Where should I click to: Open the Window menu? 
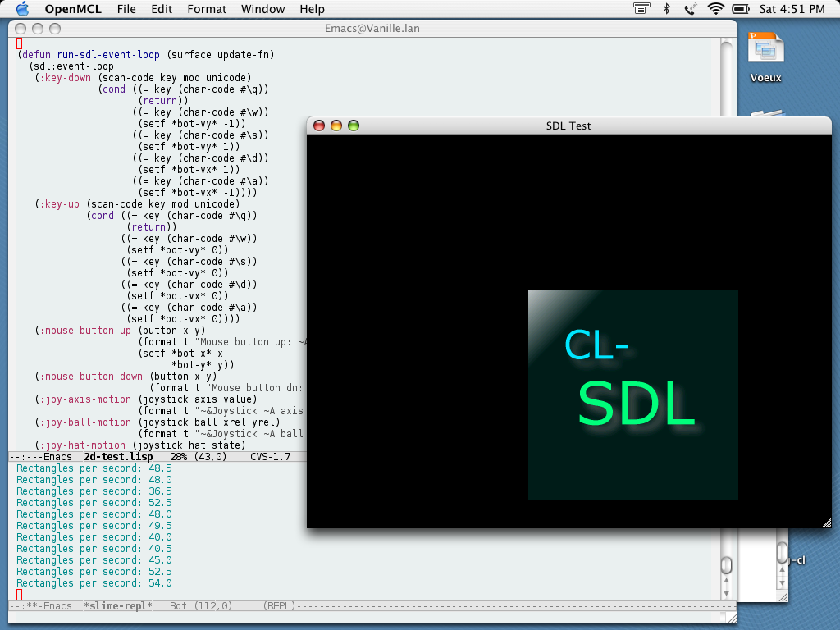coord(263,9)
